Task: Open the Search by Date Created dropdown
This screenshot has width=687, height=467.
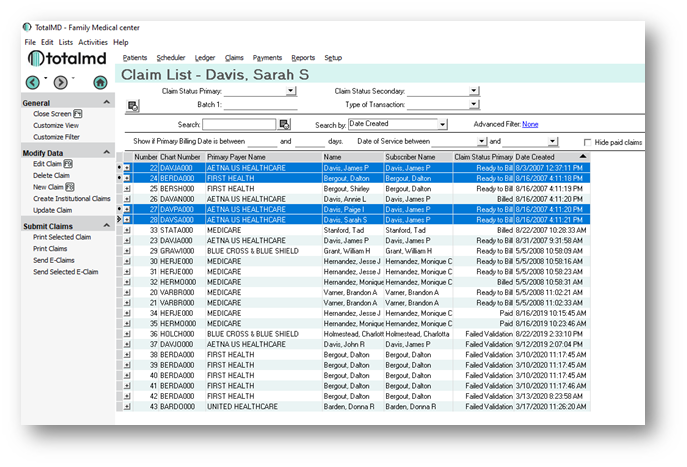Action: click(442, 124)
